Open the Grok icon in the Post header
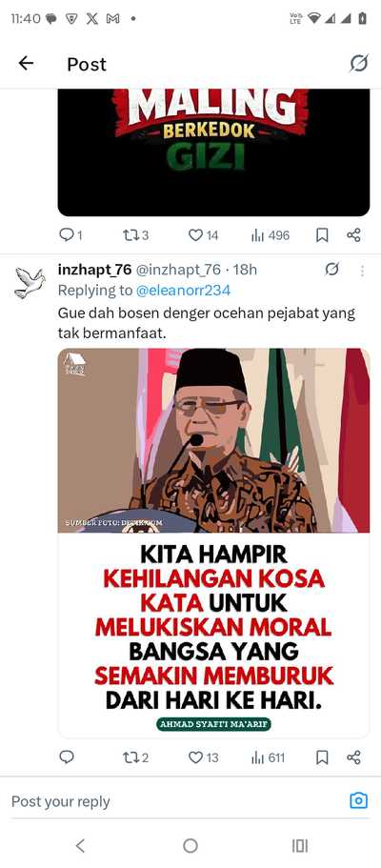The image size is (381, 868). 358,64
